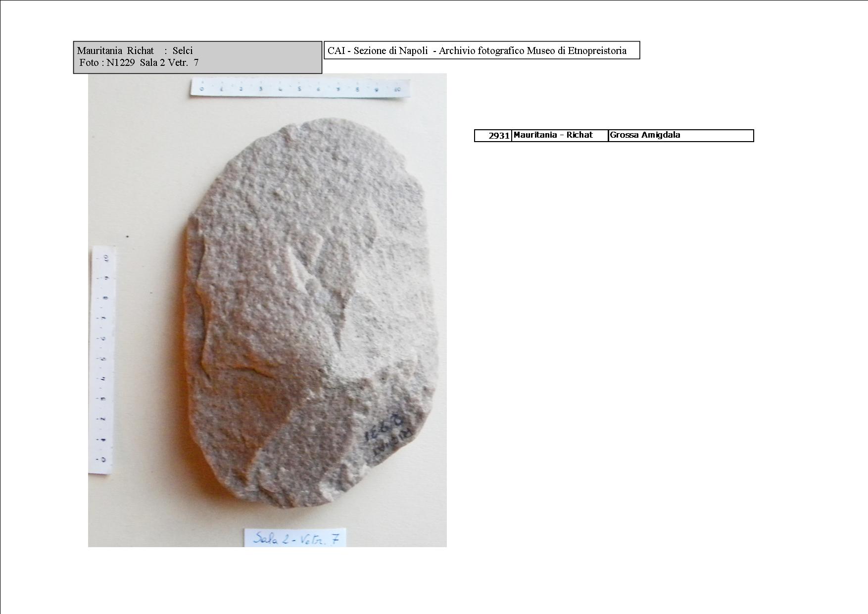
Task: Click the '0' mark on the vertical ruler
Action: tap(103, 459)
